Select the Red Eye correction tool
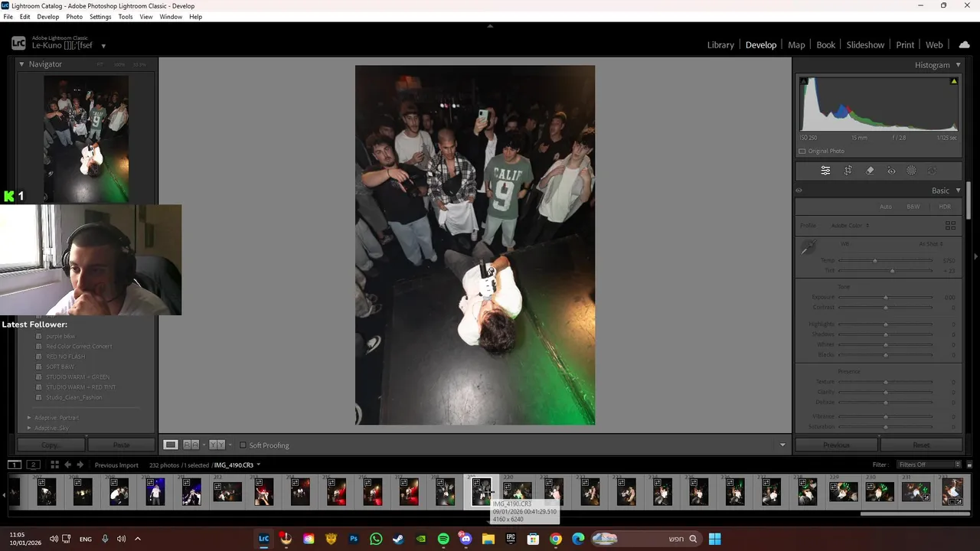This screenshot has height=551, width=980. (891, 171)
